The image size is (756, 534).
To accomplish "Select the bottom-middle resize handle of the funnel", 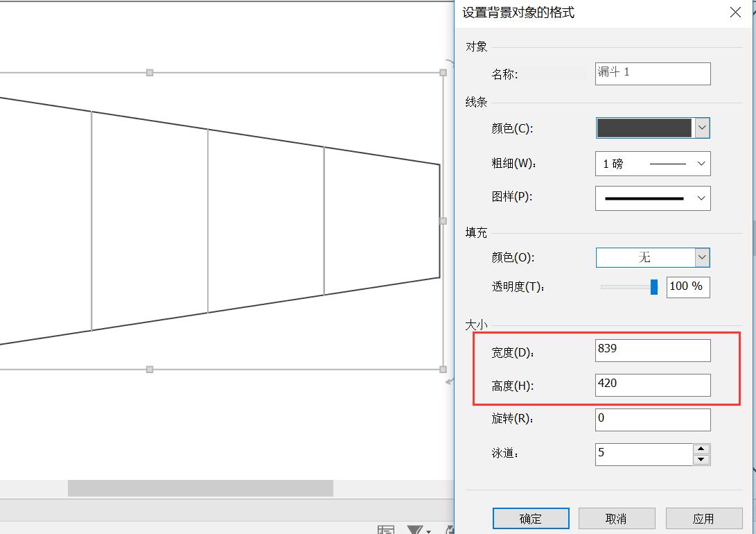I will click(x=150, y=370).
